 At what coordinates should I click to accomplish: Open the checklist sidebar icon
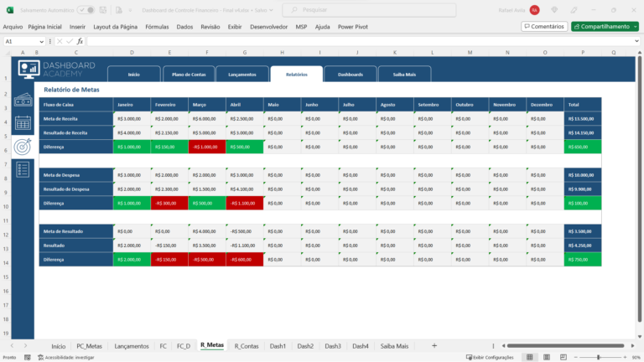pyautogui.click(x=23, y=169)
